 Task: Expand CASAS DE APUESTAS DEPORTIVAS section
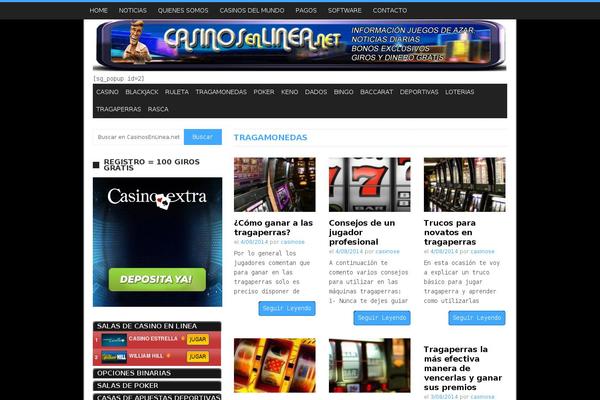(157, 397)
